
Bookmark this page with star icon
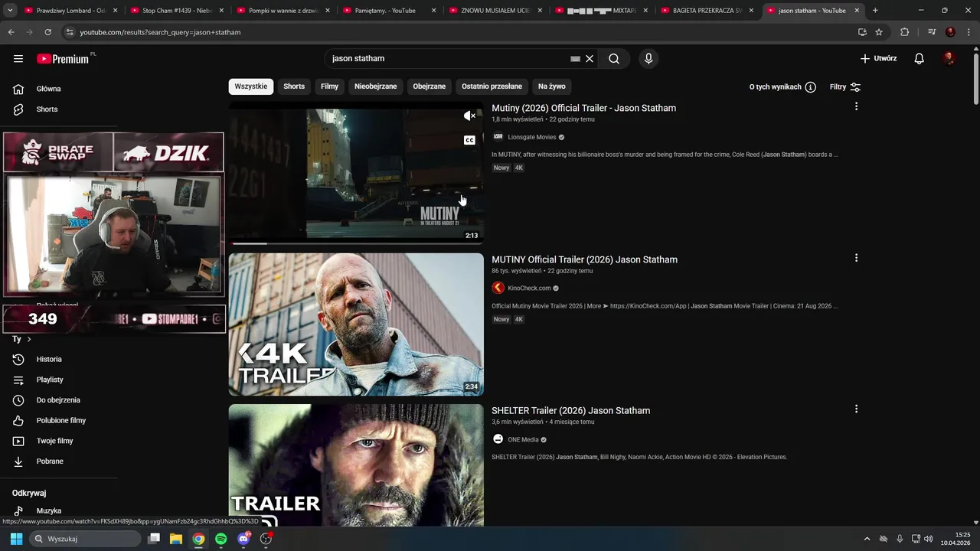(879, 32)
